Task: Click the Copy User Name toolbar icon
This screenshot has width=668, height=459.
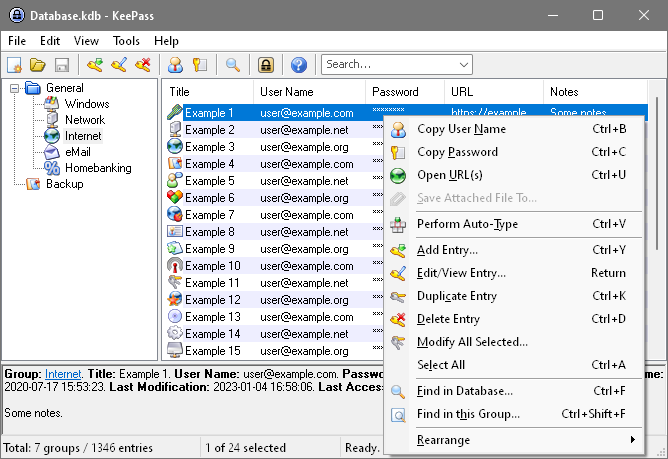Action: click(x=175, y=65)
